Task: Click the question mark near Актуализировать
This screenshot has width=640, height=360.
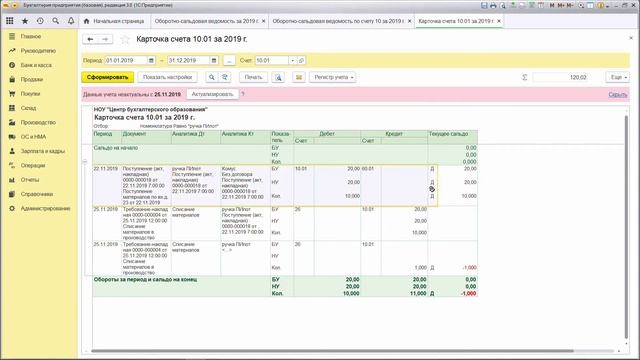Action: [242, 94]
